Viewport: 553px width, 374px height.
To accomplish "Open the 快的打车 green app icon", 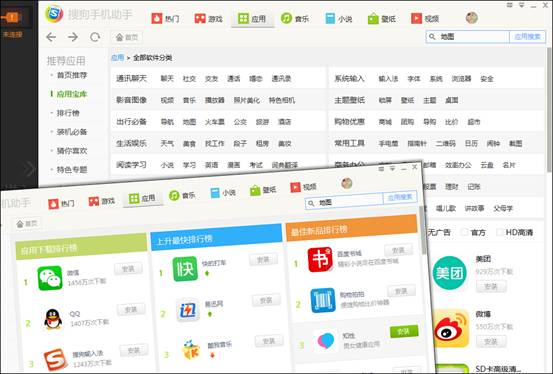I will coord(185,269).
